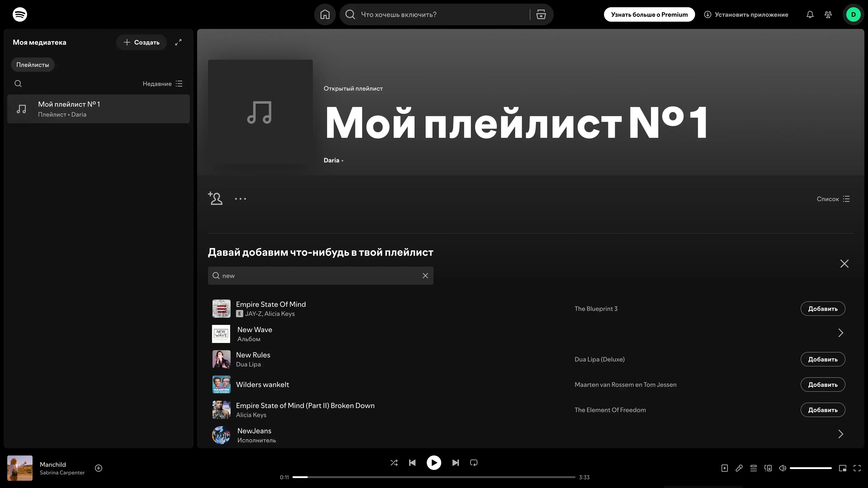
Task: Add New Rules by Dua Lipa
Action: pos(823,359)
